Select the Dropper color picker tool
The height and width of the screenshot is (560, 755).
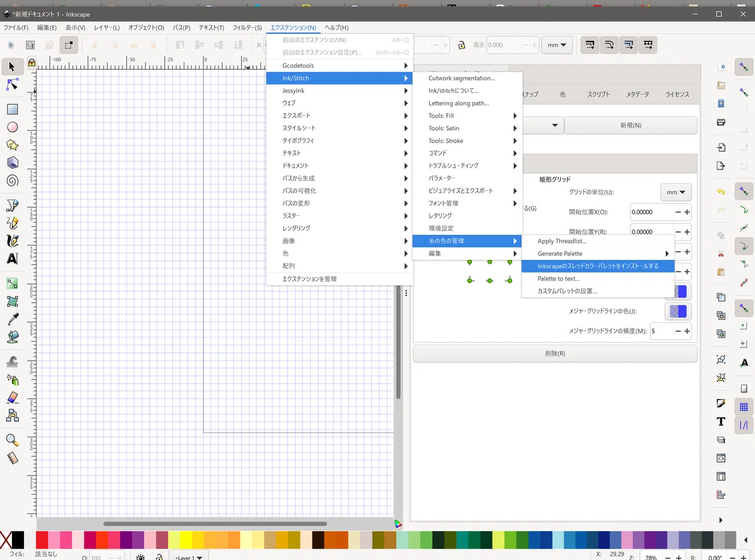(12, 319)
